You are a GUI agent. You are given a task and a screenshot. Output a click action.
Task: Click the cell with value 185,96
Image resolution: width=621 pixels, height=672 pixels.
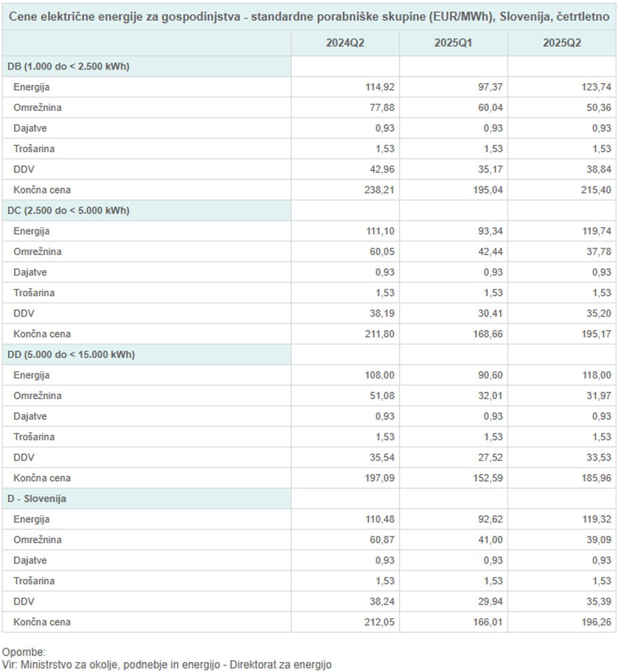pos(596,478)
